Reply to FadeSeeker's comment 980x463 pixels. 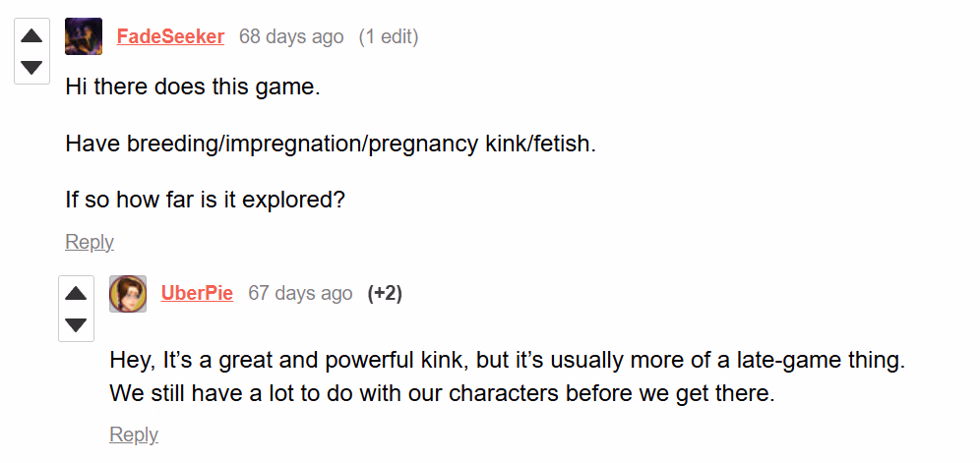point(90,242)
